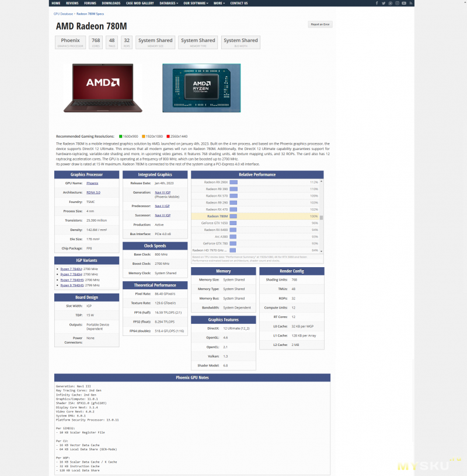Click the L2 Cache 2 MB value
This screenshot has width=467, height=476.
[x=295, y=345]
